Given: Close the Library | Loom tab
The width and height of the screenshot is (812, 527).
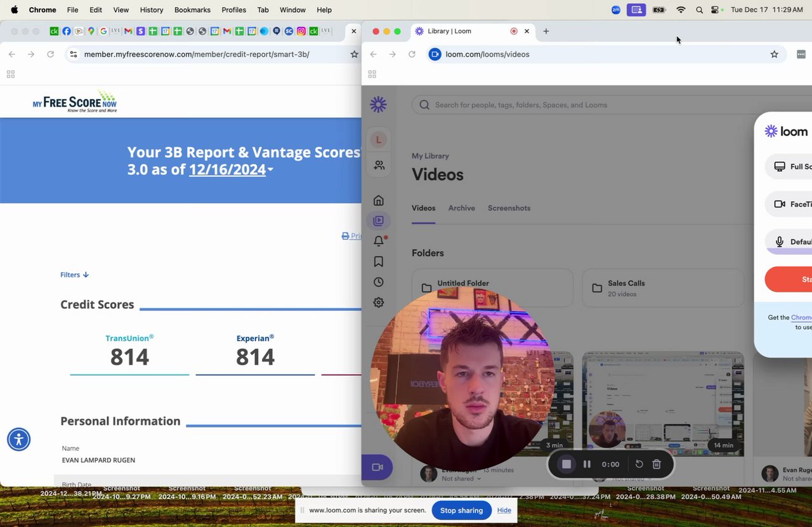Looking at the screenshot, I should coord(527,31).
